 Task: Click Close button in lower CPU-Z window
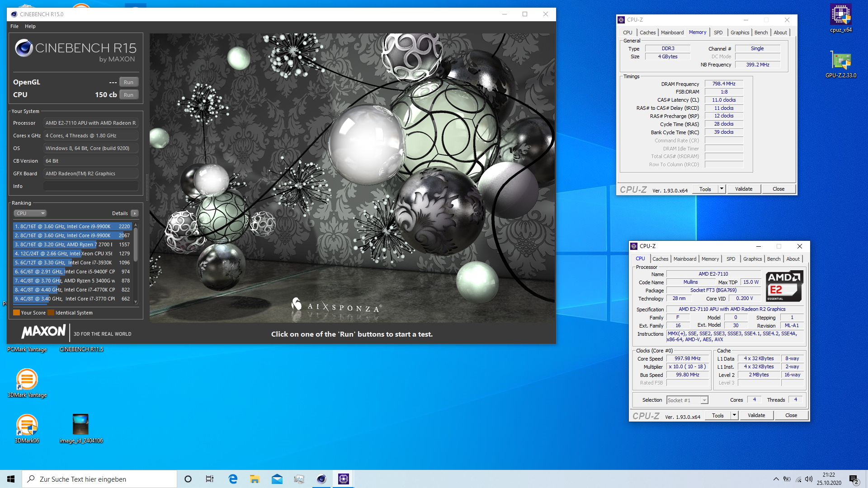click(x=791, y=416)
